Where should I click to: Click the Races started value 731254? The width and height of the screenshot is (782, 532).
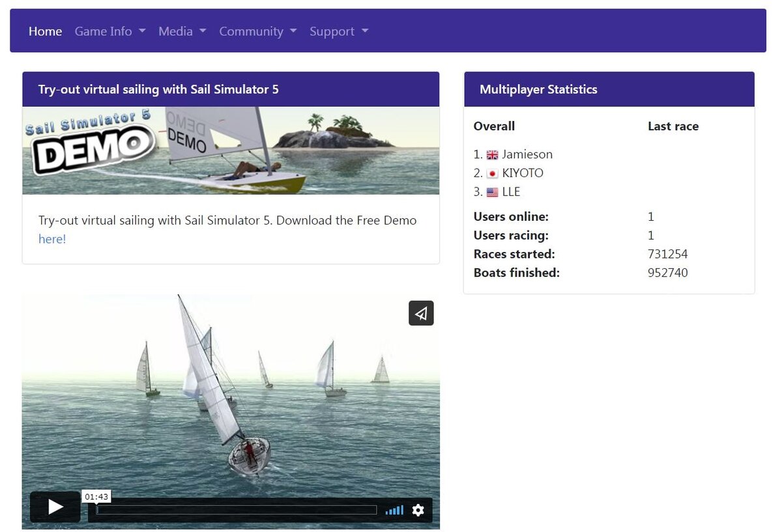[668, 254]
